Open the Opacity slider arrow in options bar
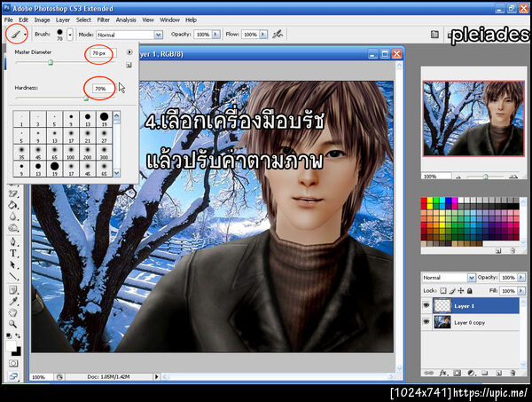Viewport: 532px width, 402px height. click(215, 35)
